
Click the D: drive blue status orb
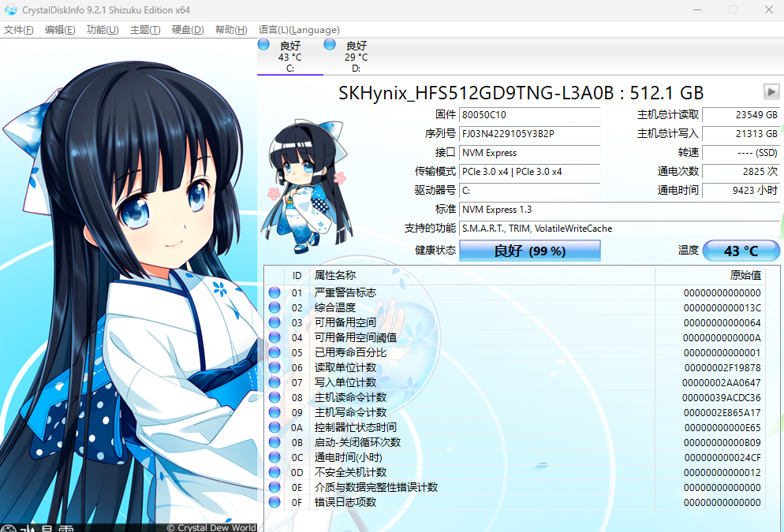[x=330, y=44]
